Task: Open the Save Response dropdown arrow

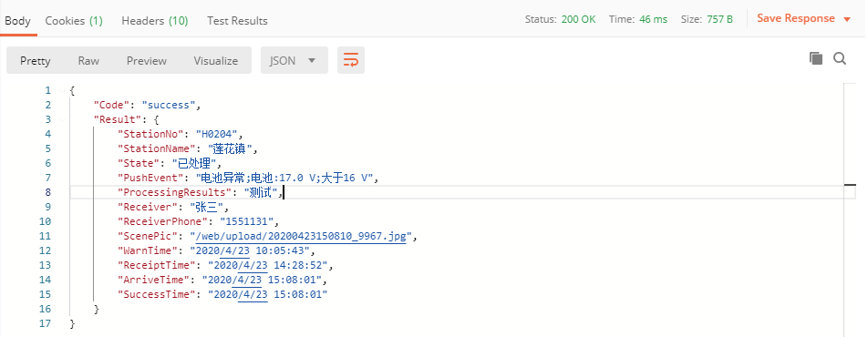Action: pos(846,19)
